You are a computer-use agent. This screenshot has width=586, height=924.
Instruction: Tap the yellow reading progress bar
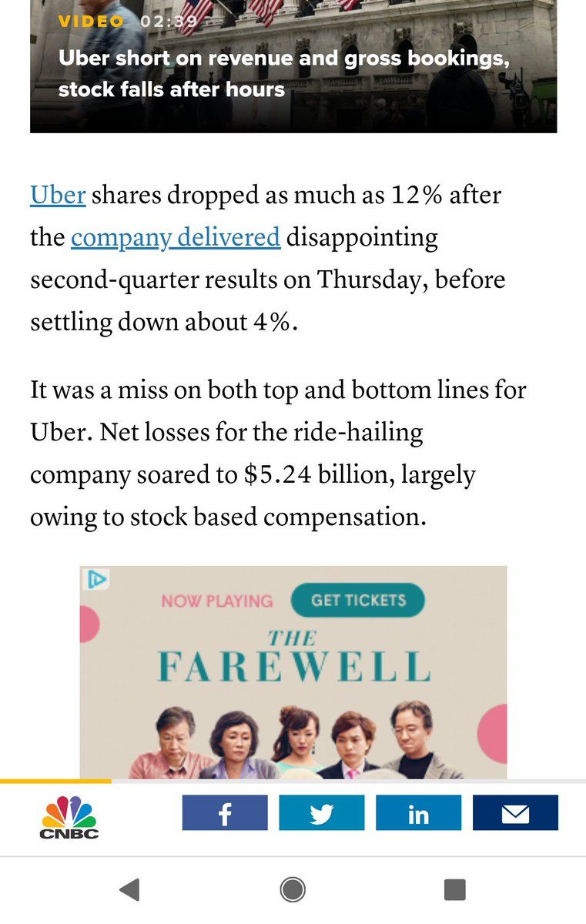(55, 781)
